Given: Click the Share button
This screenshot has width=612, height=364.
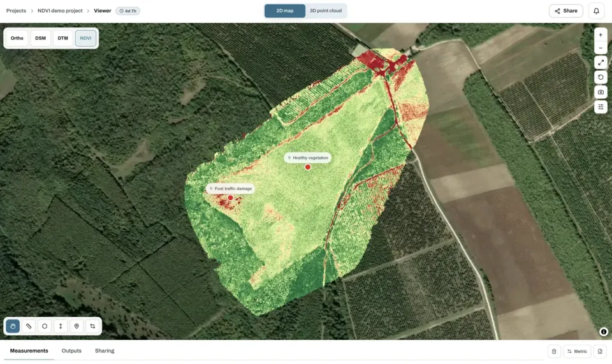Looking at the screenshot, I should point(566,11).
